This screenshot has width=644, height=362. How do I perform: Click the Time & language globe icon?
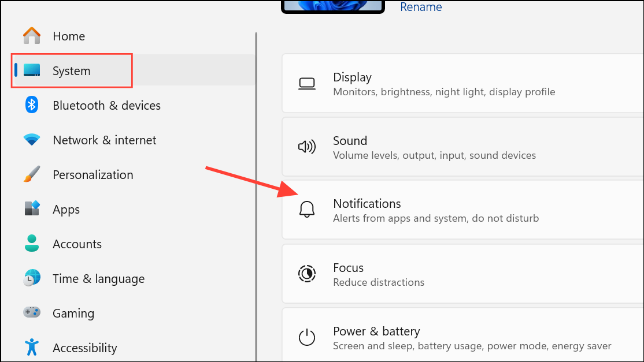tap(32, 278)
